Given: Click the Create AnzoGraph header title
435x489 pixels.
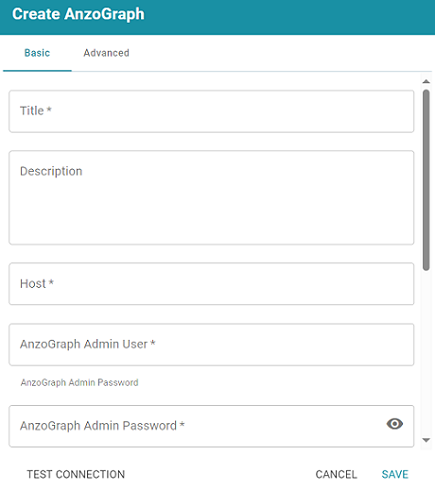Looking at the screenshot, I should point(78,14).
